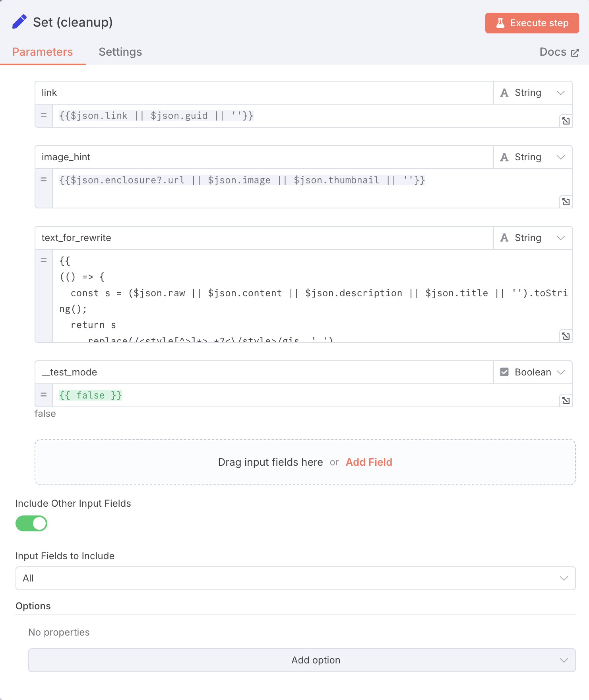Click the pencil icon beside Set (cleanup)
Image resolution: width=589 pixels, height=700 pixels.
point(19,22)
